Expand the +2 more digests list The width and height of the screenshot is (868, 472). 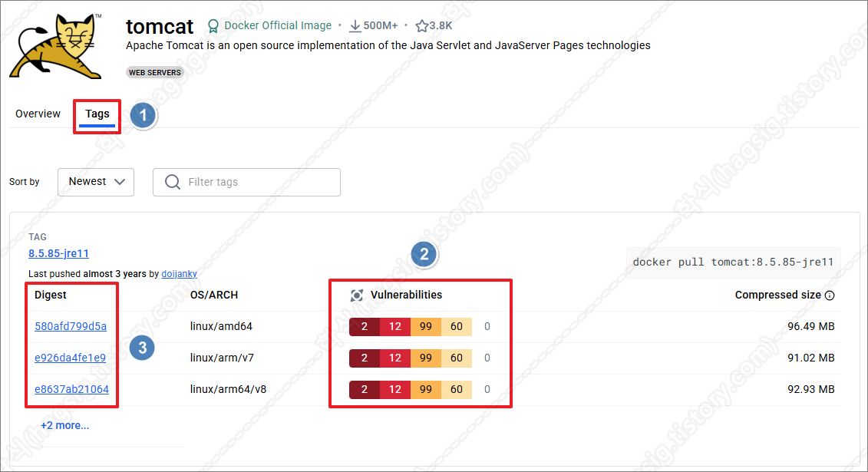point(64,425)
